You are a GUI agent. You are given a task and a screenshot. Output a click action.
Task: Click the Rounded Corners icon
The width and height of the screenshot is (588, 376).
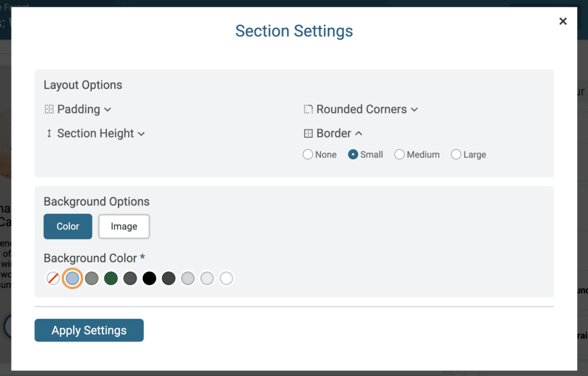(308, 109)
